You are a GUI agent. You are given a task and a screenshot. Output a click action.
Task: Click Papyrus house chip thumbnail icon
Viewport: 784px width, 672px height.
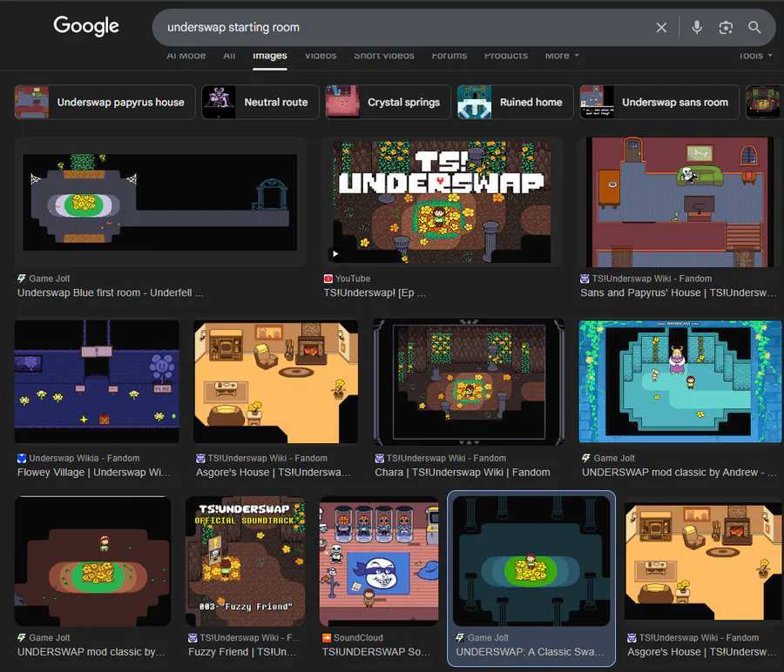tap(32, 102)
